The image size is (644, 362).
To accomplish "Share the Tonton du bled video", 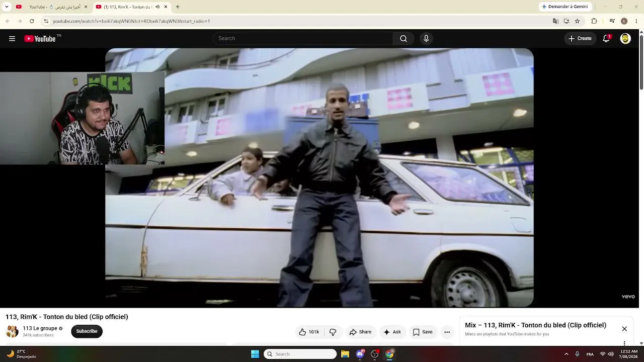I will [360, 332].
